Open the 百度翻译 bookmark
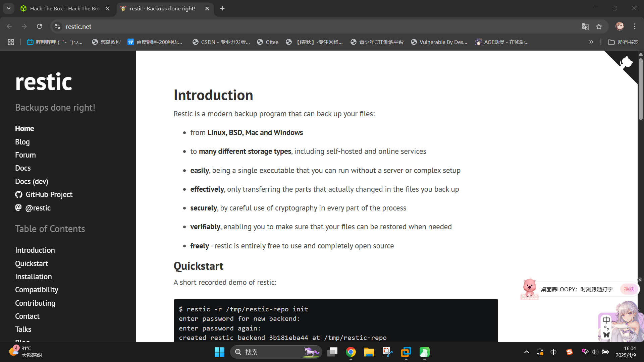 155,42
